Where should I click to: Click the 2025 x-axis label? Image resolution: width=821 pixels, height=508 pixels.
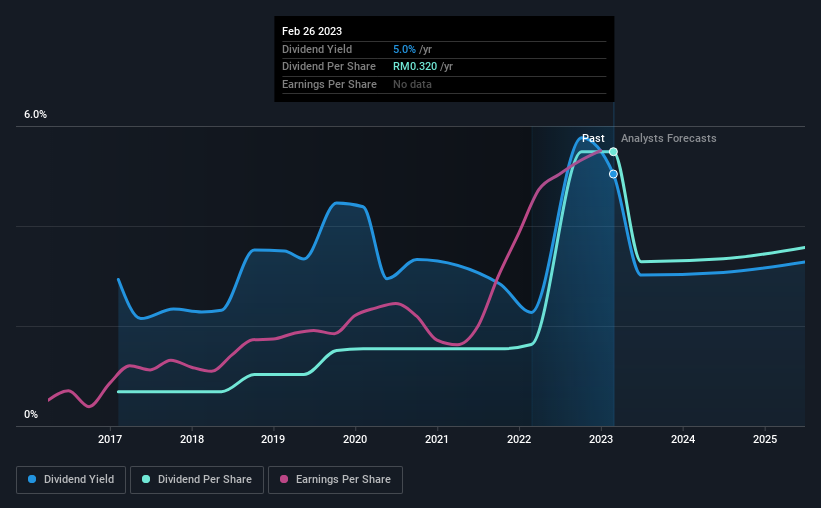pos(765,439)
